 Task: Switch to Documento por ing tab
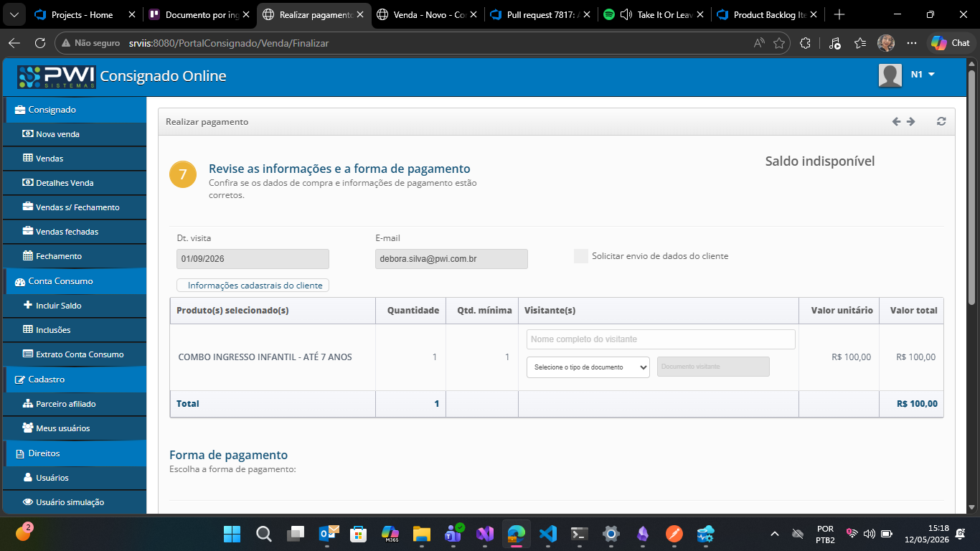coord(198,14)
